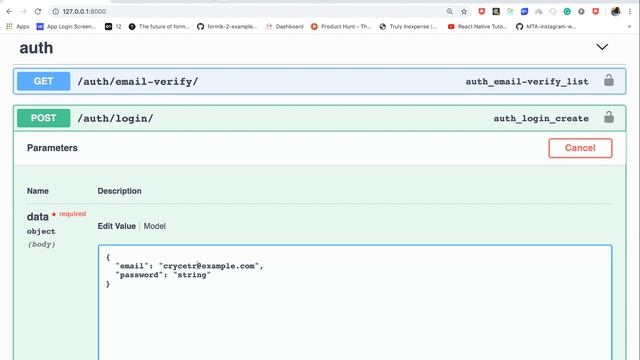Screen dimensions: 640x360
Task: Click the auth_email-verify_list operation id
Action: coord(527,82)
